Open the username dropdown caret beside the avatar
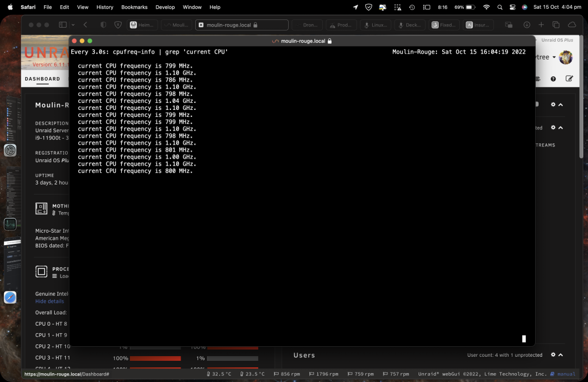Viewport: 588px width, 382px height. 554,58
